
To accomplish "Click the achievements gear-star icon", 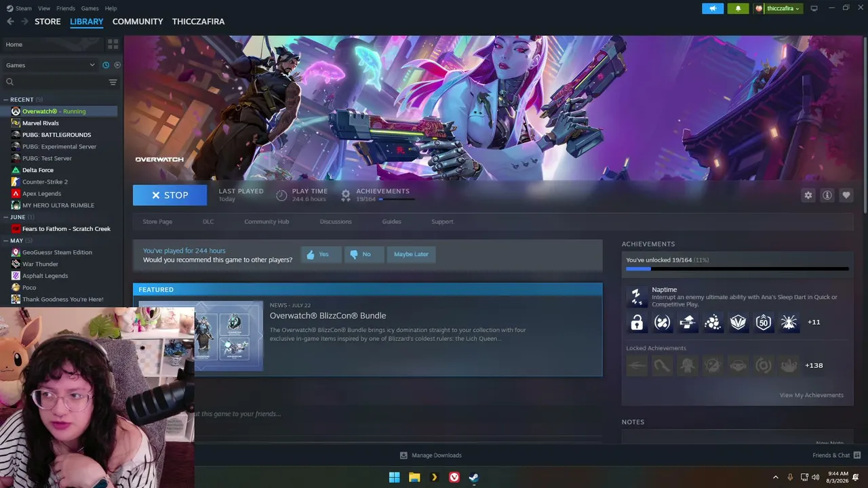I will [346, 195].
